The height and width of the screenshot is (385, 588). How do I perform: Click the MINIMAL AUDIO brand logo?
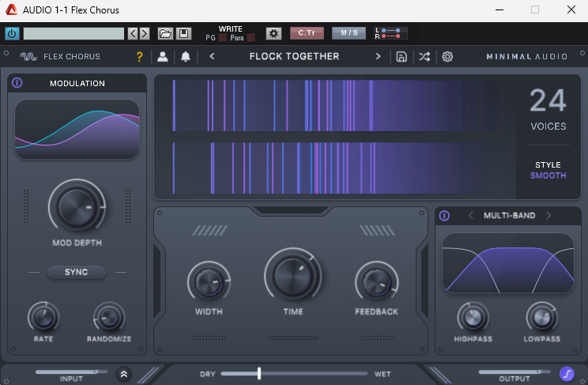(527, 57)
